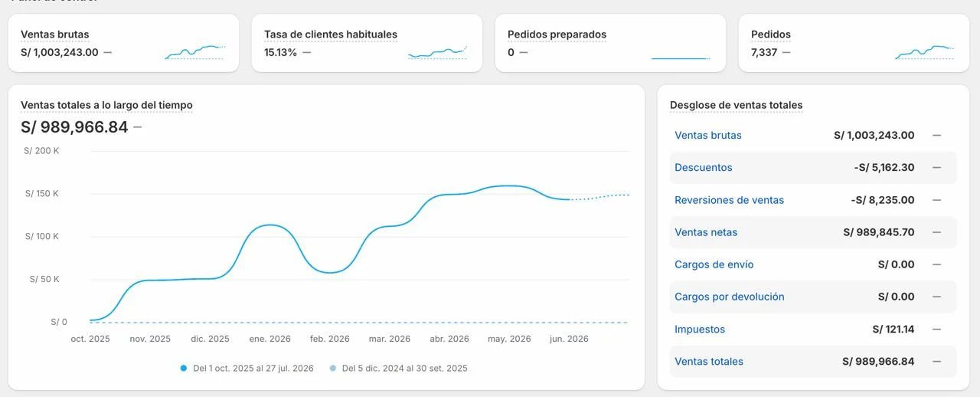This screenshot has height=397, width=980.
Task: Open the Ventas netas breakdown link
Action: pos(706,232)
